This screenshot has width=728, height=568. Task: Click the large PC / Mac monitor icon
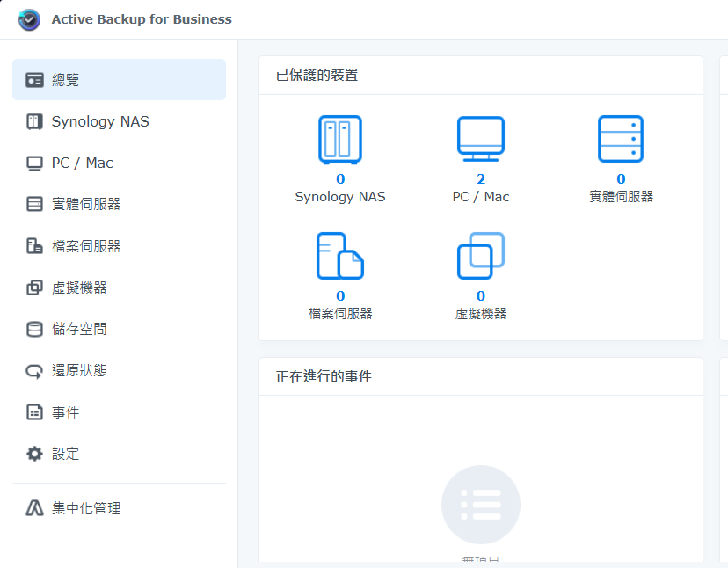[x=481, y=139]
